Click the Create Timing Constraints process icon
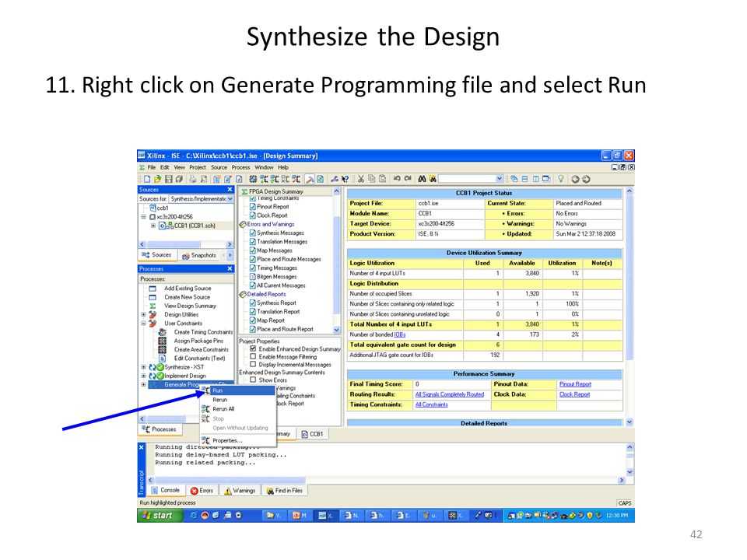 click(x=163, y=332)
